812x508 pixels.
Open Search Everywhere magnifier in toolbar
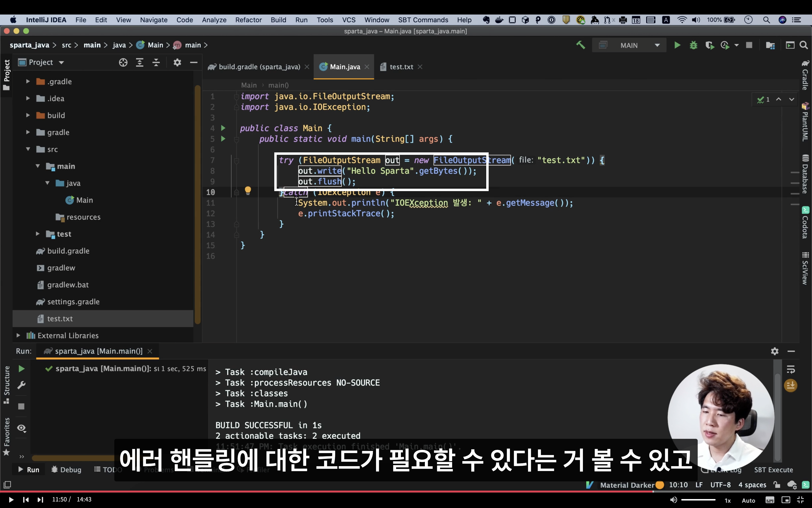coord(804,45)
